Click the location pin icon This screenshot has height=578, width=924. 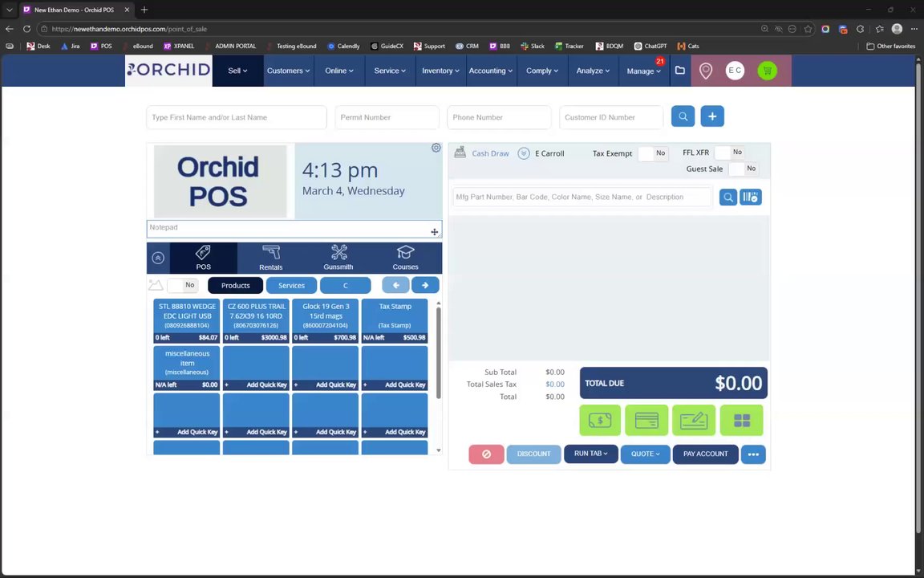coord(705,71)
